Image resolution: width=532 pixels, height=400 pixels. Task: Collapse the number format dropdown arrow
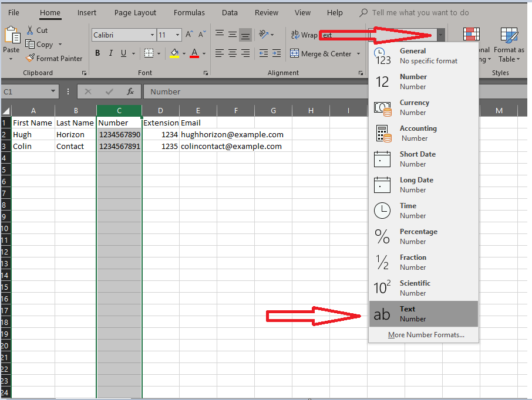tap(440, 35)
